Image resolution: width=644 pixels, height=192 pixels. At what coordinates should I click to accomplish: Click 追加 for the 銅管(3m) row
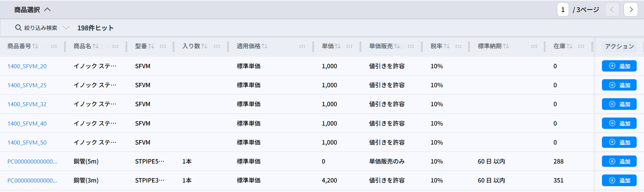(619, 180)
